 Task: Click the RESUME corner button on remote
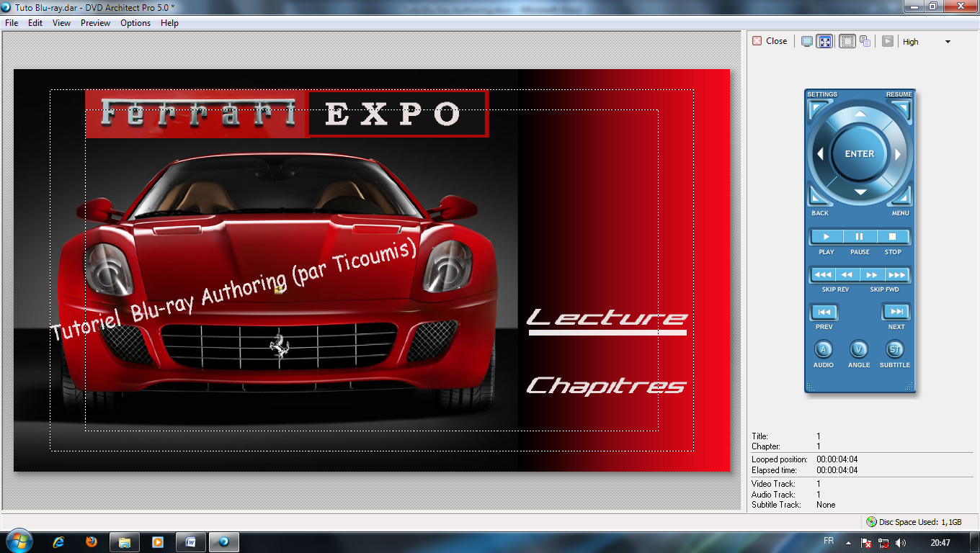click(x=901, y=109)
